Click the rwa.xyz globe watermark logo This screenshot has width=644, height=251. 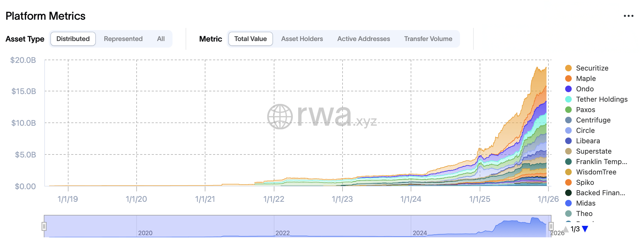click(280, 116)
